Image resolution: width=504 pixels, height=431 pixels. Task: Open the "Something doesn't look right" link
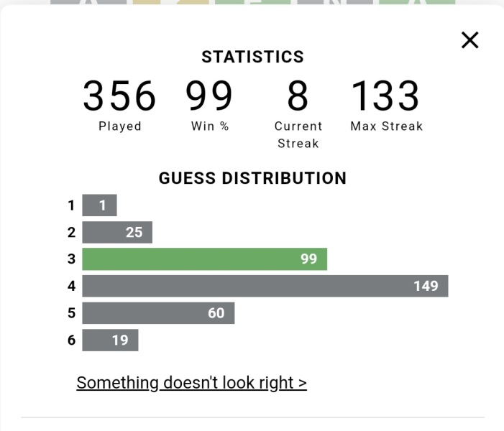(191, 382)
